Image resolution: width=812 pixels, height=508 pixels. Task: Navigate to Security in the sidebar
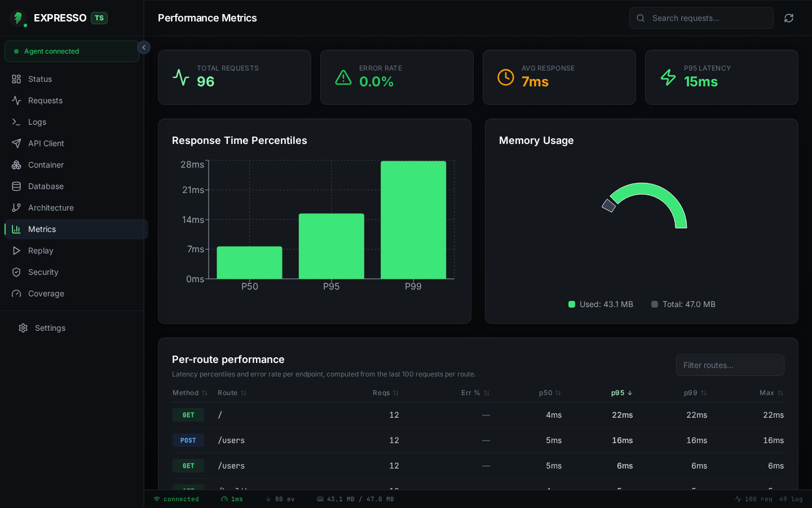[76, 272]
